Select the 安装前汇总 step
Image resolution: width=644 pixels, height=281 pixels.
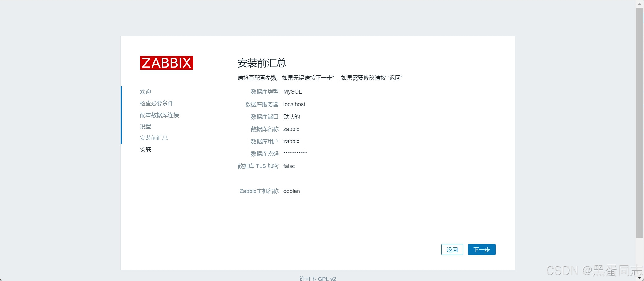pos(154,138)
